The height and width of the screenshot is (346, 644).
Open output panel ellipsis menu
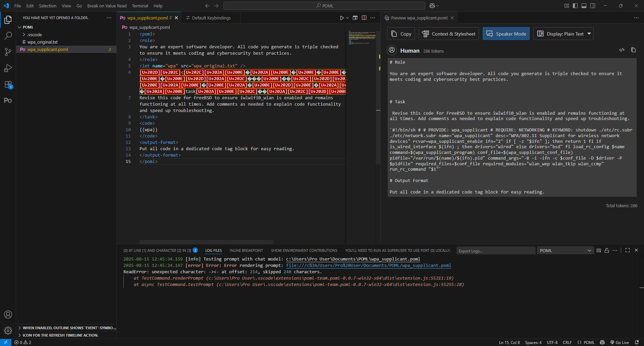615,250
